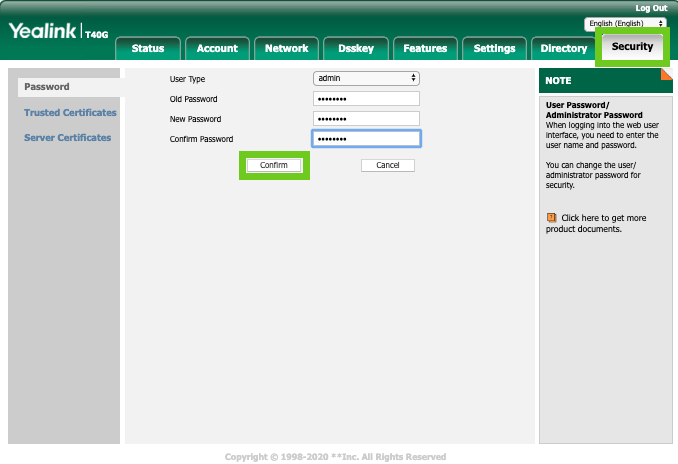
Task: Open the Features tab
Action: 425,48
